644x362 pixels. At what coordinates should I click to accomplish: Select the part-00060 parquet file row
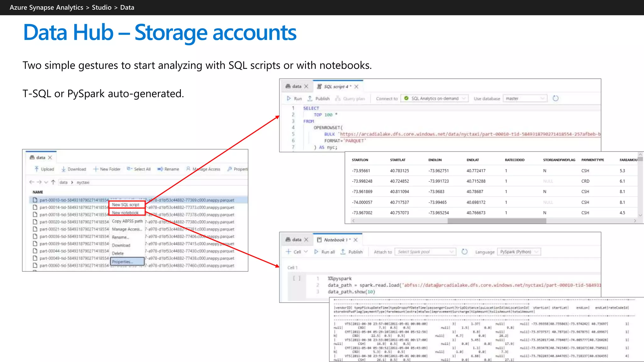pyautogui.click(x=138, y=266)
